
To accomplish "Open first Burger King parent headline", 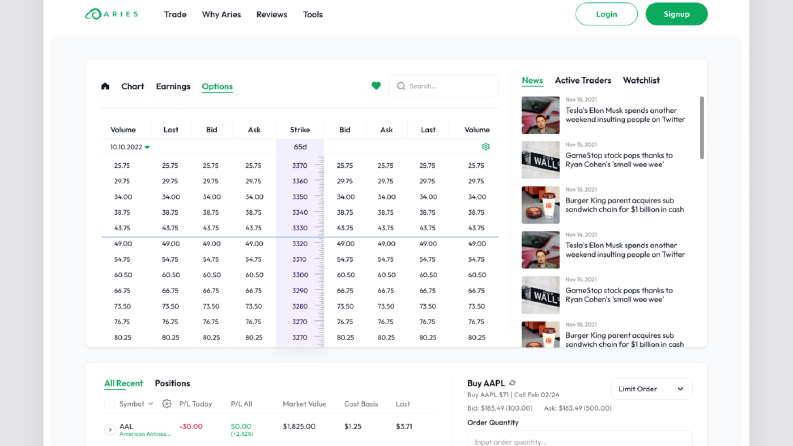I will pyautogui.click(x=625, y=205).
